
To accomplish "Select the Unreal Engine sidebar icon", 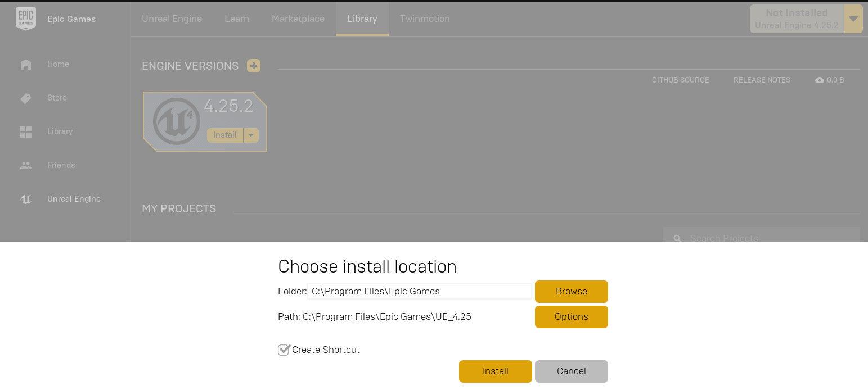I will tap(26, 199).
